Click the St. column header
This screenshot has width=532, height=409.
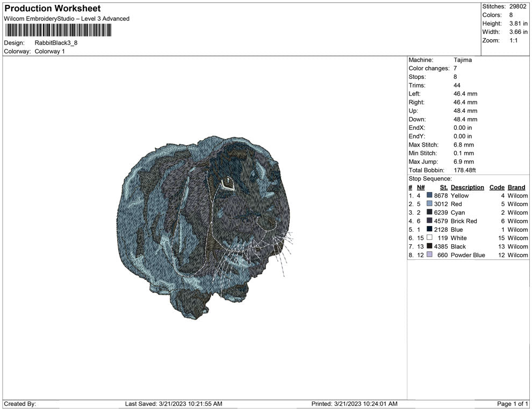443,187
